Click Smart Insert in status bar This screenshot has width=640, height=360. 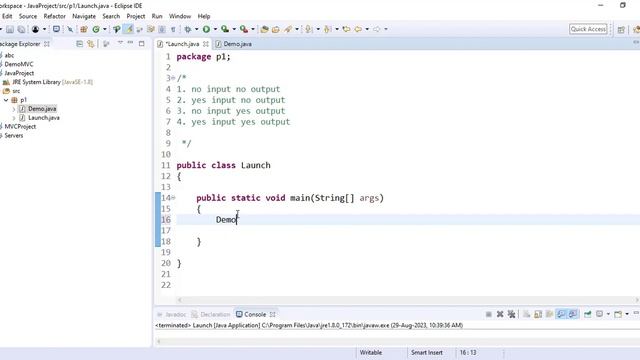[x=427, y=353]
